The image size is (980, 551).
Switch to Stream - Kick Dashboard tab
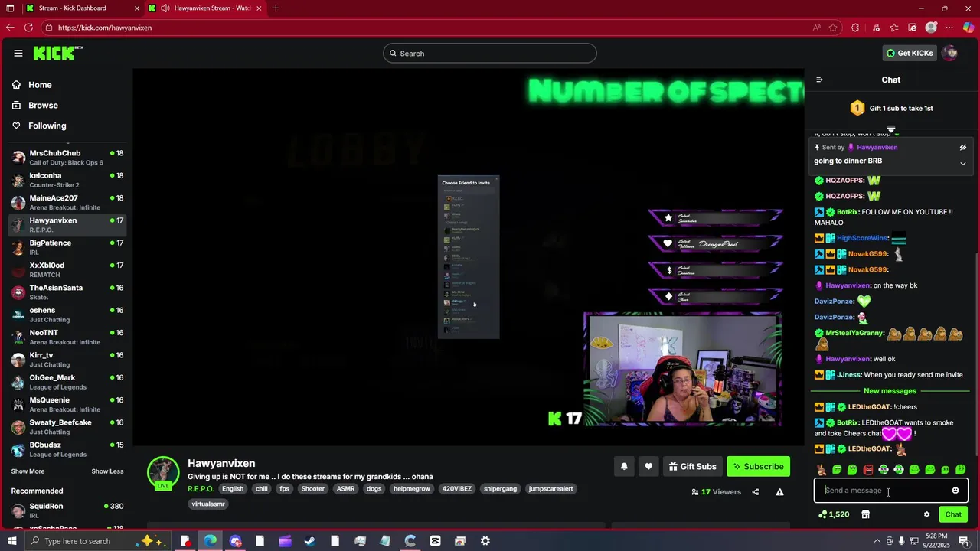point(80,8)
